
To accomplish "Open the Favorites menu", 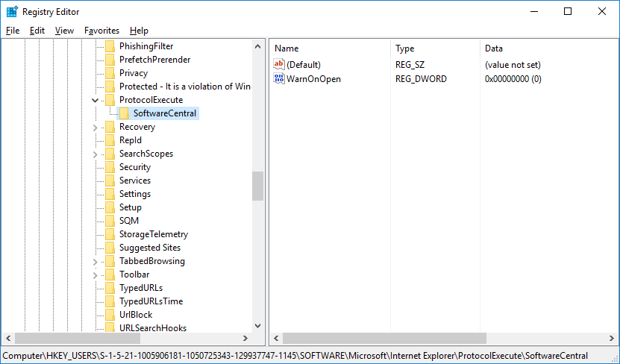I will pyautogui.click(x=101, y=31).
